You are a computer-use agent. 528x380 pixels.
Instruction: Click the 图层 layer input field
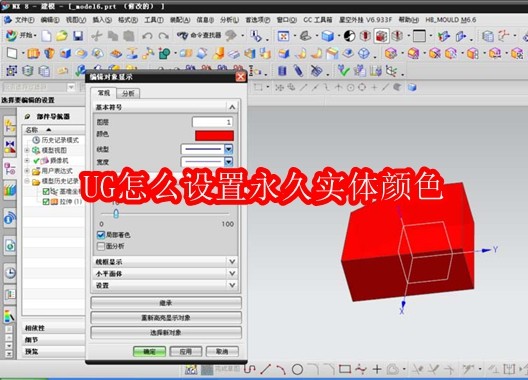click(x=212, y=122)
